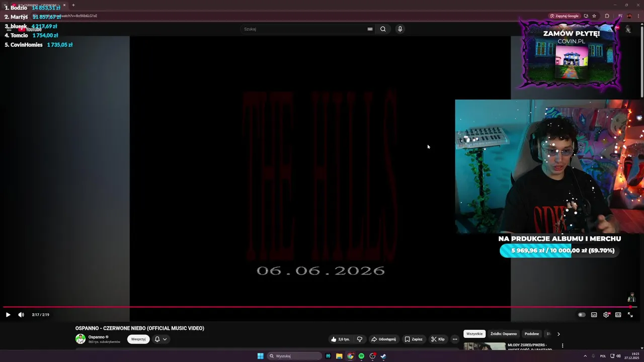
Task: Open Spotify from the taskbar
Action: pos(361,356)
